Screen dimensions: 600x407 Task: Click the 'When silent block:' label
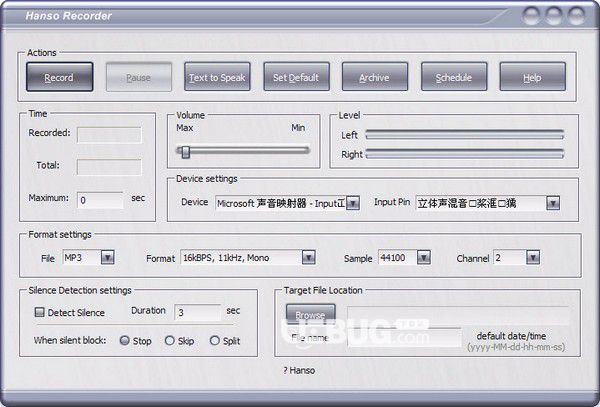click(x=70, y=340)
